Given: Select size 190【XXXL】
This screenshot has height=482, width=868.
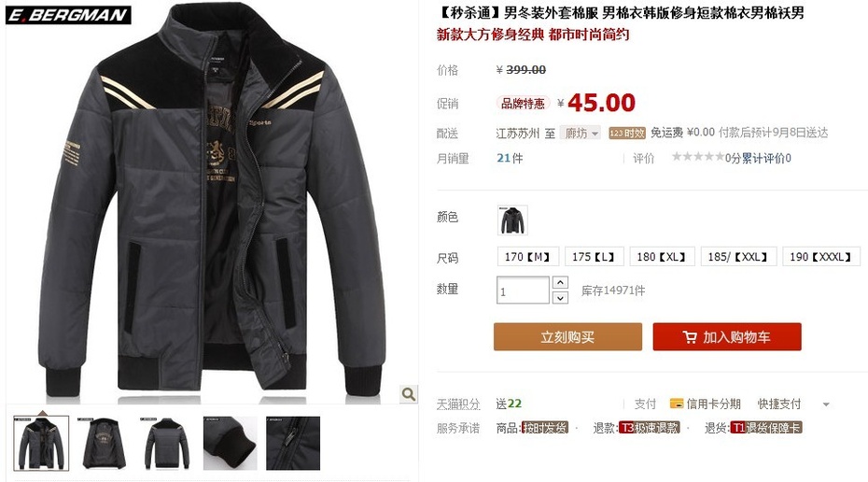Looking at the screenshot, I should tap(821, 257).
